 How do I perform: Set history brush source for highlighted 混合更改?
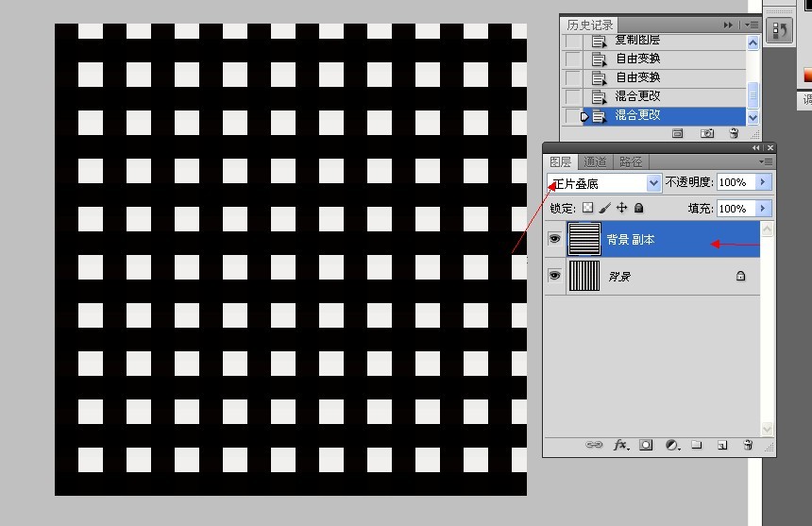coord(573,115)
